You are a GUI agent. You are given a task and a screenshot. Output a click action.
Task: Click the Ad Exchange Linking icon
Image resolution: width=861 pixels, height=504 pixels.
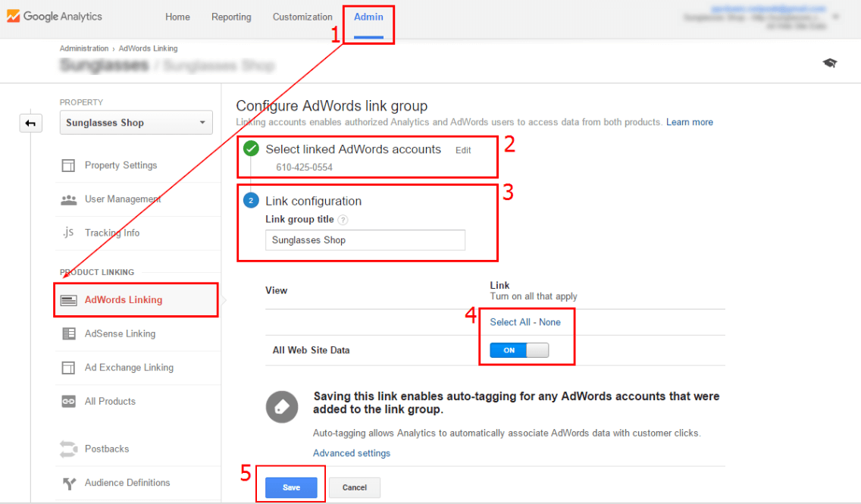(69, 368)
